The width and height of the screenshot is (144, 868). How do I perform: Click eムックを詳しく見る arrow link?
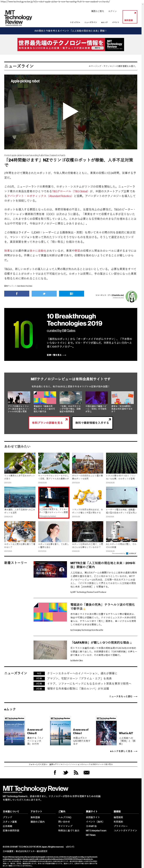(123, 751)
